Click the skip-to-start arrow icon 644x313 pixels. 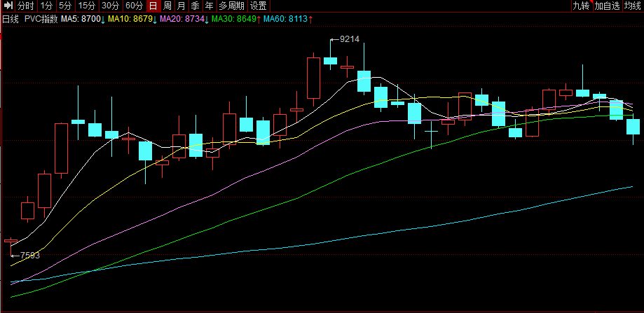pyautogui.click(x=8, y=6)
